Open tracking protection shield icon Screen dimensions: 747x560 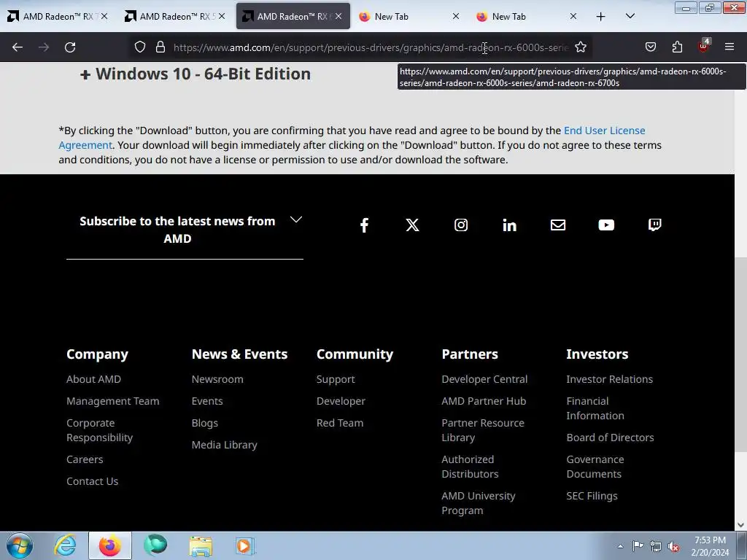[139, 47]
